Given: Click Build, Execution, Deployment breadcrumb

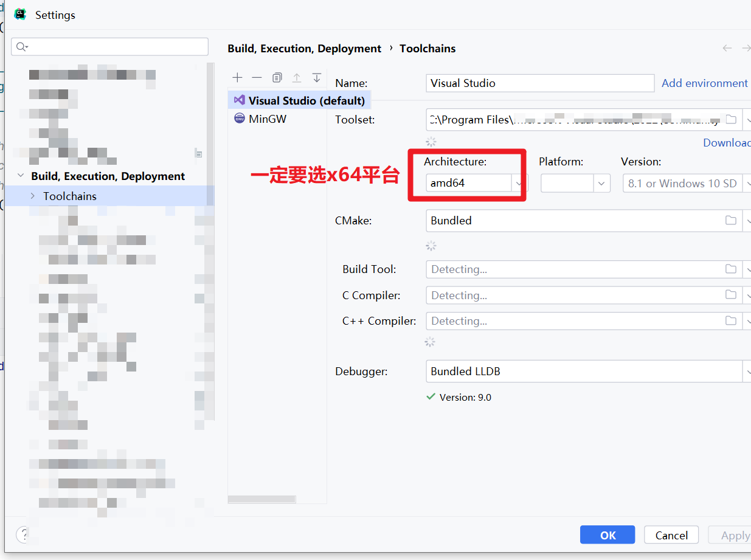Looking at the screenshot, I should pos(305,49).
